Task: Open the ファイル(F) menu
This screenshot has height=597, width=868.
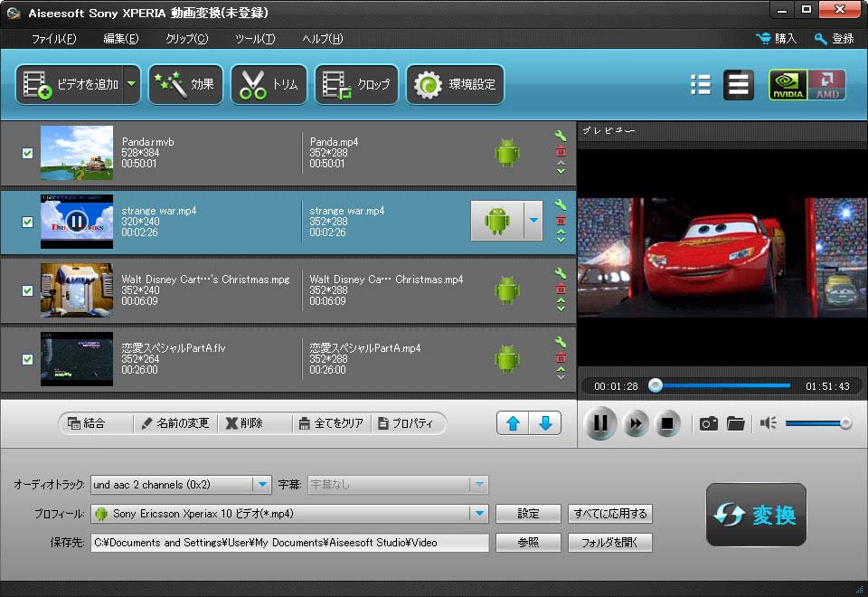Action: (x=53, y=39)
